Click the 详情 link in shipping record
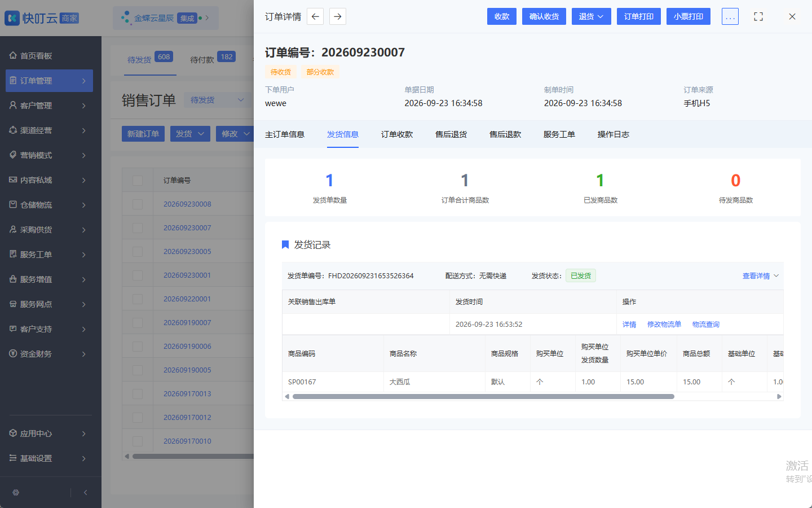812x508 pixels. coord(629,325)
